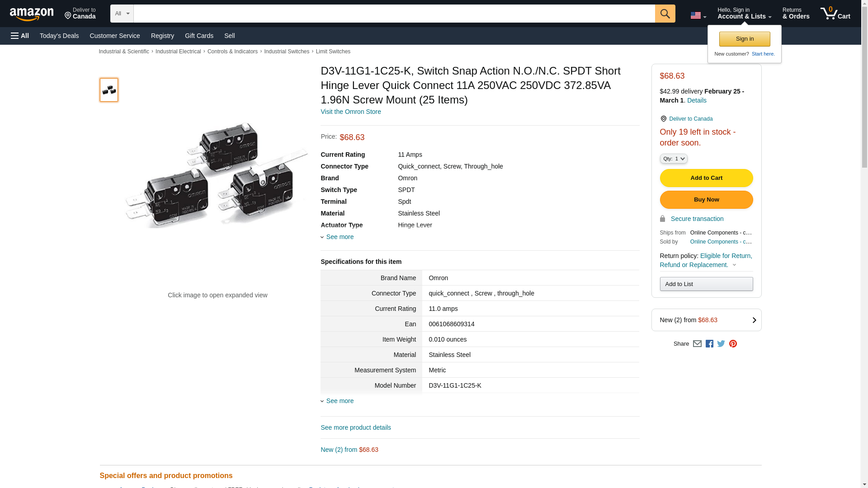Click the search magnifier button

pyautogui.click(x=665, y=14)
